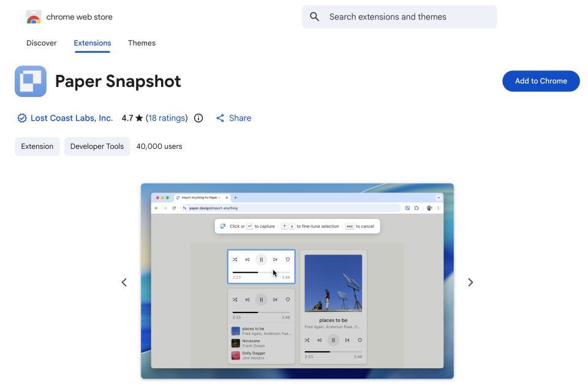Select the Extensions tab

pos(92,43)
